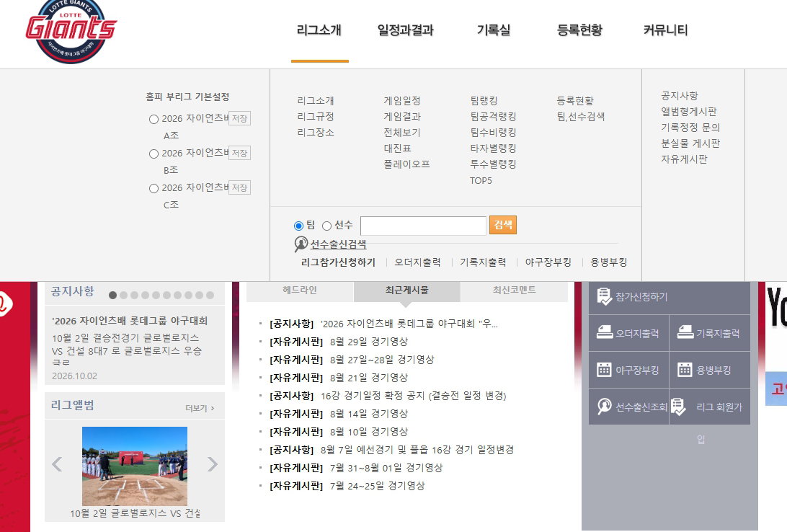Choose the 선수 search radio option
The image size is (787, 532).
[x=326, y=226]
